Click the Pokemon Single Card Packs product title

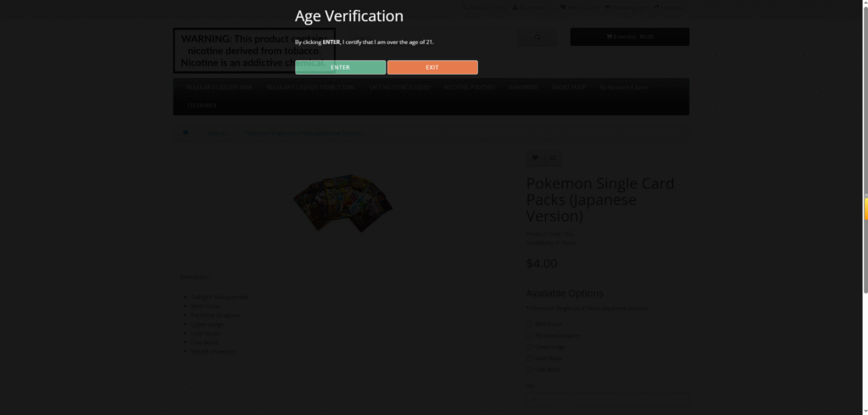click(x=600, y=199)
